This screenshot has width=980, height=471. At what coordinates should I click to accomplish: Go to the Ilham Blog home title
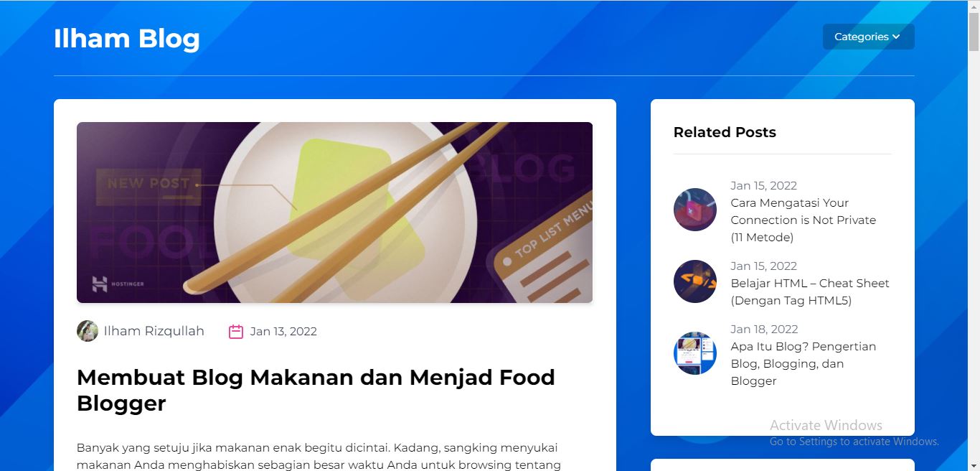click(x=127, y=38)
